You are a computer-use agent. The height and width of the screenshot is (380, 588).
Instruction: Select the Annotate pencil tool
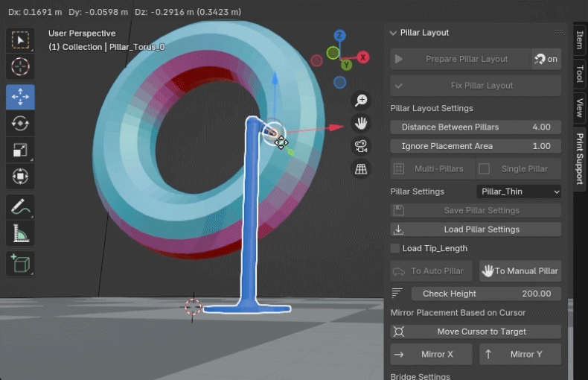20,207
